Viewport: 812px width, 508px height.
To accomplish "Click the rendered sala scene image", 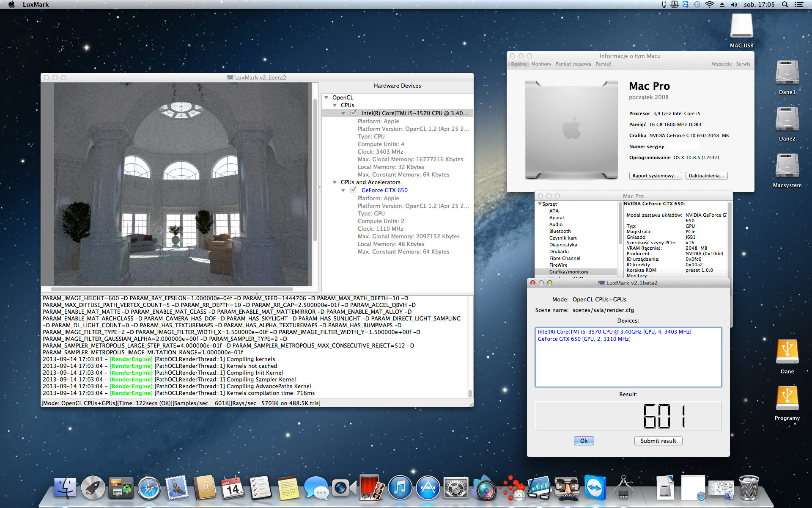I will (x=181, y=184).
